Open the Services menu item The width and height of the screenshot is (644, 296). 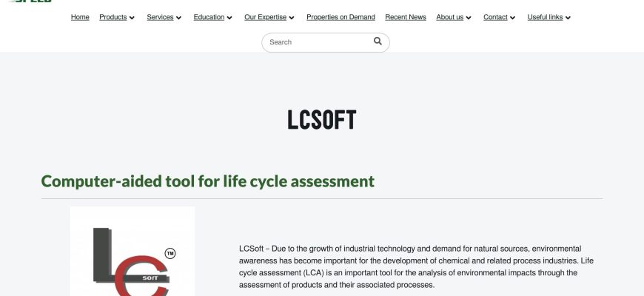[160, 17]
